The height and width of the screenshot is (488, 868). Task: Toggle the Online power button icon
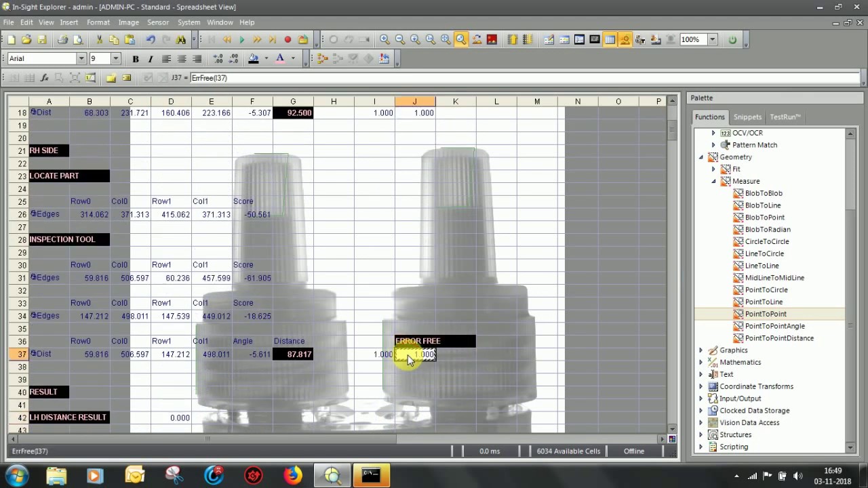point(732,40)
